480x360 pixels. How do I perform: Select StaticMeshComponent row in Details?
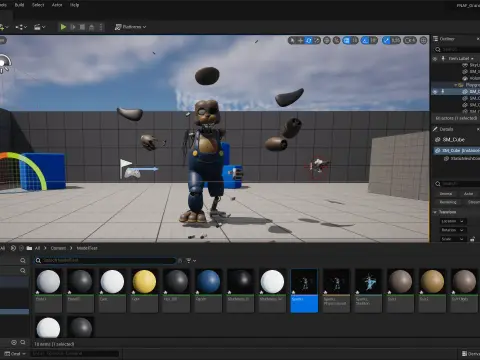point(463,159)
